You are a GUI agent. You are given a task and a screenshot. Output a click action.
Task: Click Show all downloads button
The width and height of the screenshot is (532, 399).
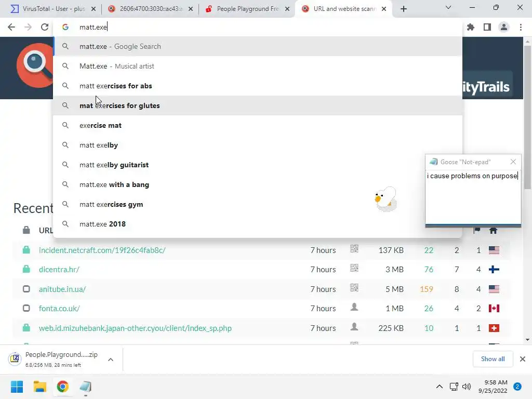pyautogui.click(x=493, y=359)
